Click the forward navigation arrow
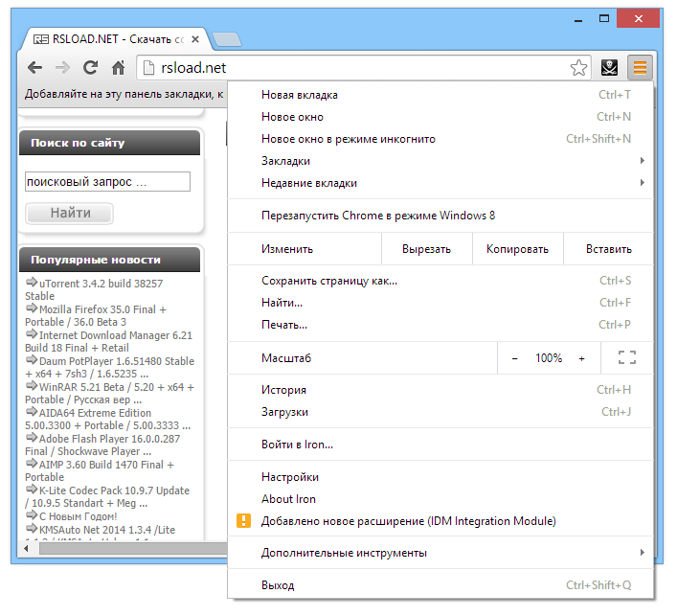The height and width of the screenshot is (616, 677). pos(62,68)
